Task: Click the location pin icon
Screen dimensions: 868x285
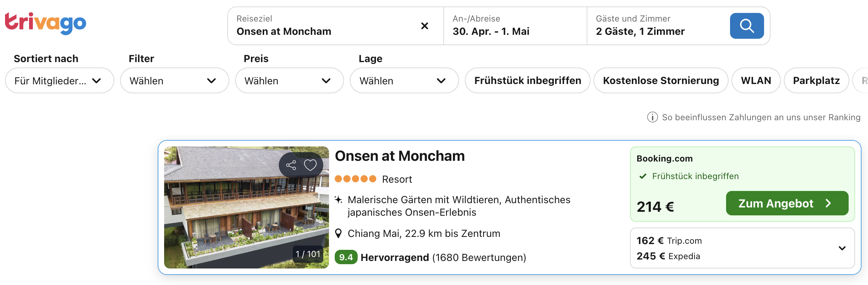Action: tap(338, 234)
